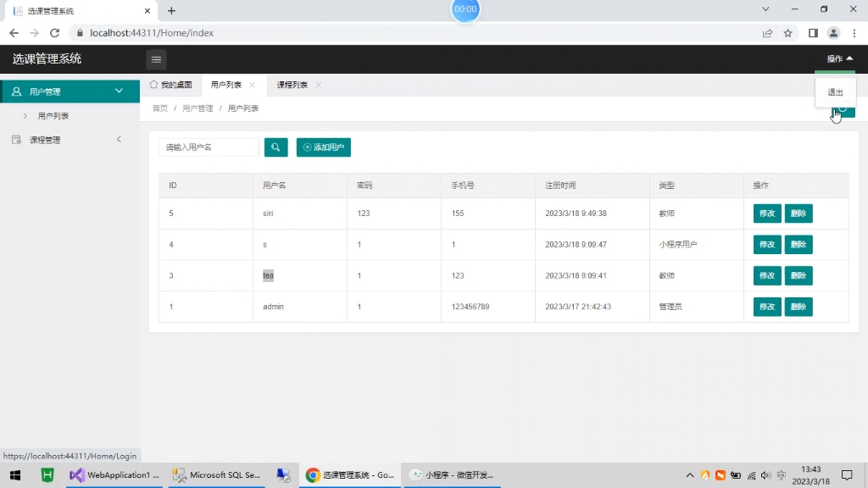The height and width of the screenshot is (488, 868).
Task: Click the volume icon in the system tray
Action: coord(765,475)
